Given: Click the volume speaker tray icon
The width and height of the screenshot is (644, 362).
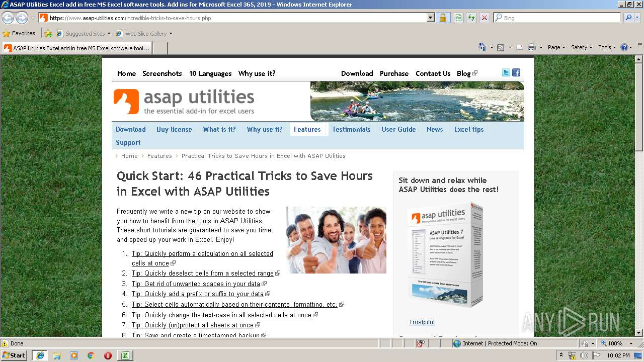Looking at the screenshot, I should pyautogui.click(x=584, y=355).
